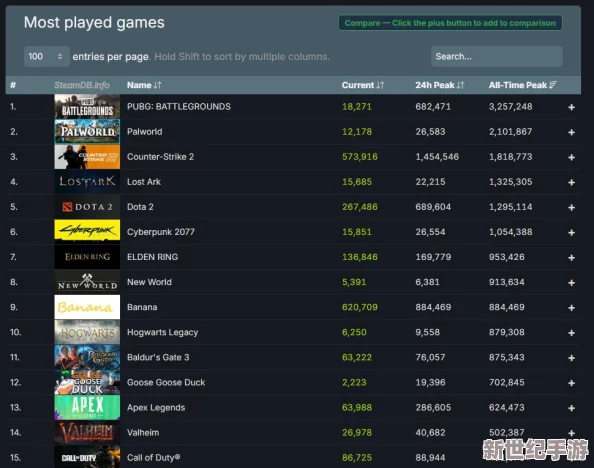This screenshot has width=594, height=468.
Task: Click plus icon beside Apex Legends
Action: tap(571, 409)
